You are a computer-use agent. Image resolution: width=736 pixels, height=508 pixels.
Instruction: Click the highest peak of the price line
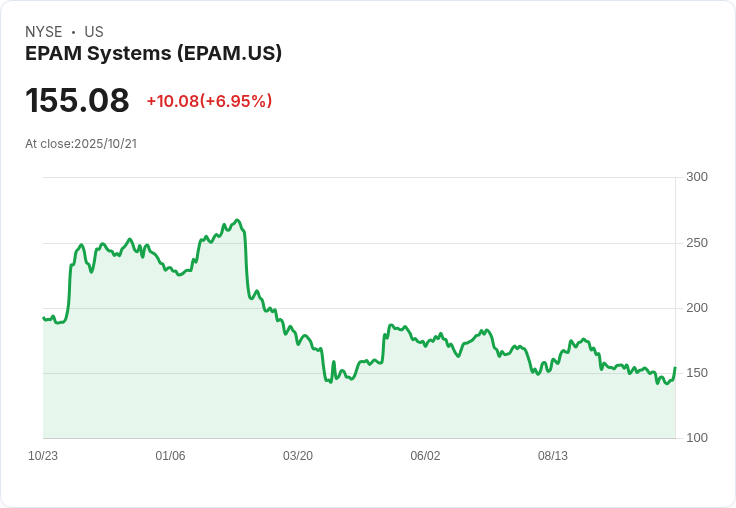coord(237,220)
